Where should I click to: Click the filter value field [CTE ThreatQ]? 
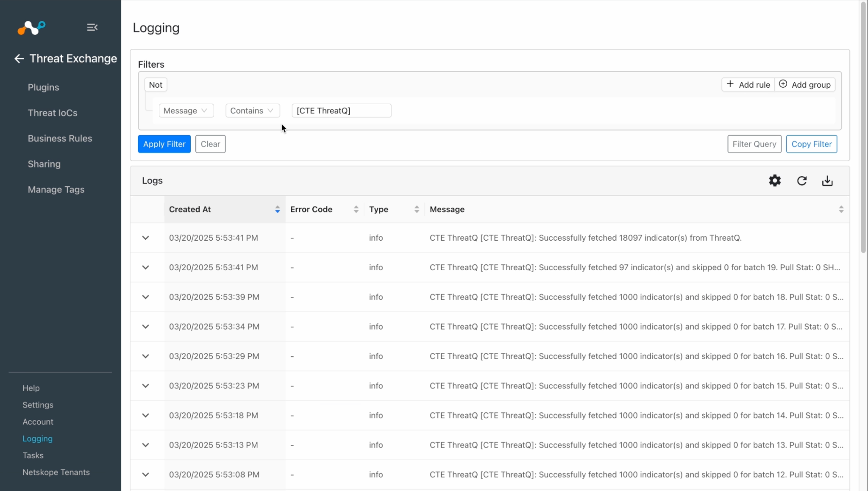(341, 111)
